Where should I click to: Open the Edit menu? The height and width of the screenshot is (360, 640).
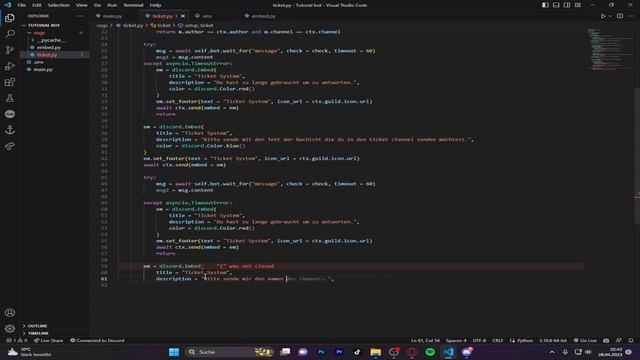point(37,5)
